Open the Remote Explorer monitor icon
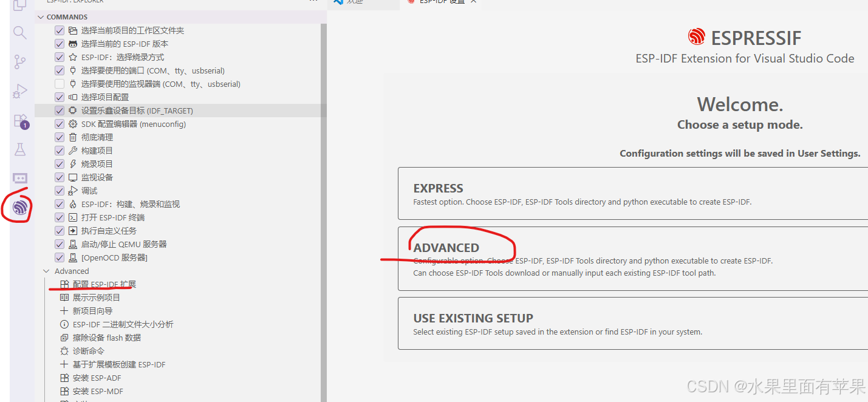 click(x=20, y=178)
